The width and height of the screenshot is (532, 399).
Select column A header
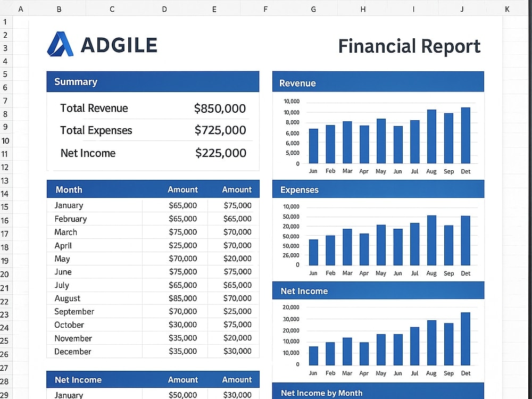(x=21, y=9)
